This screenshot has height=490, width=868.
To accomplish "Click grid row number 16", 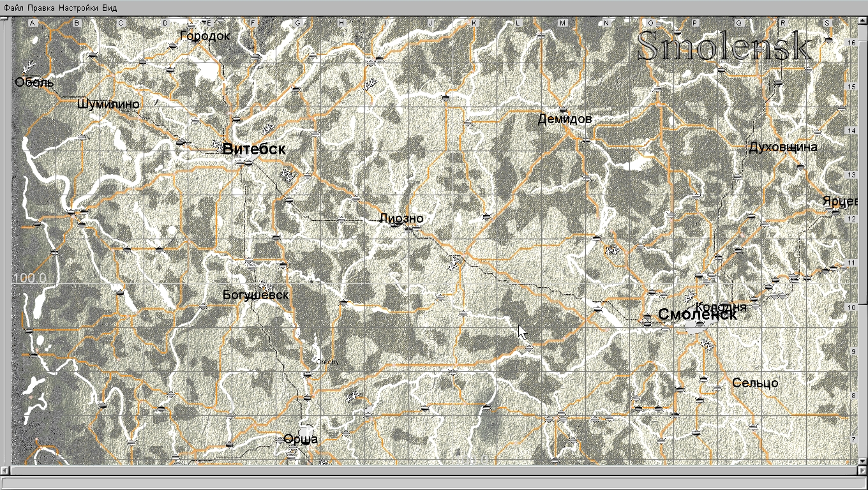I will (x=851, y=42).
